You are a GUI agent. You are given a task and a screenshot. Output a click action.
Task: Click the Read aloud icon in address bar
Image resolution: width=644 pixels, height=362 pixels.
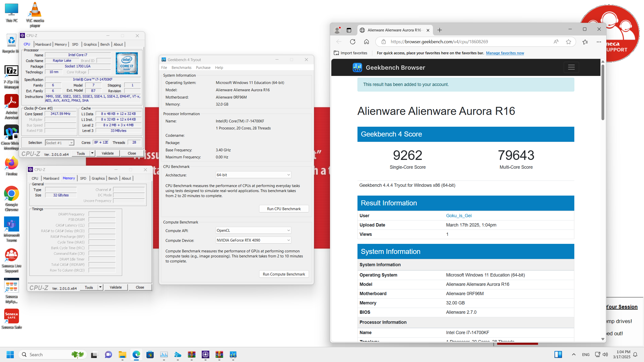tap(556, 42)
